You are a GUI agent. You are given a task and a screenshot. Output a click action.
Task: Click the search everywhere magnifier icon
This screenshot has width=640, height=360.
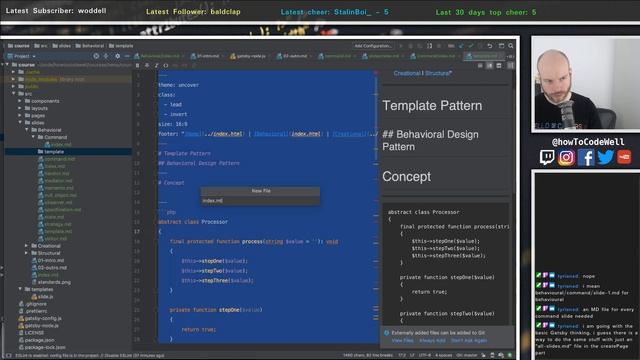click(x=511, y=46)
